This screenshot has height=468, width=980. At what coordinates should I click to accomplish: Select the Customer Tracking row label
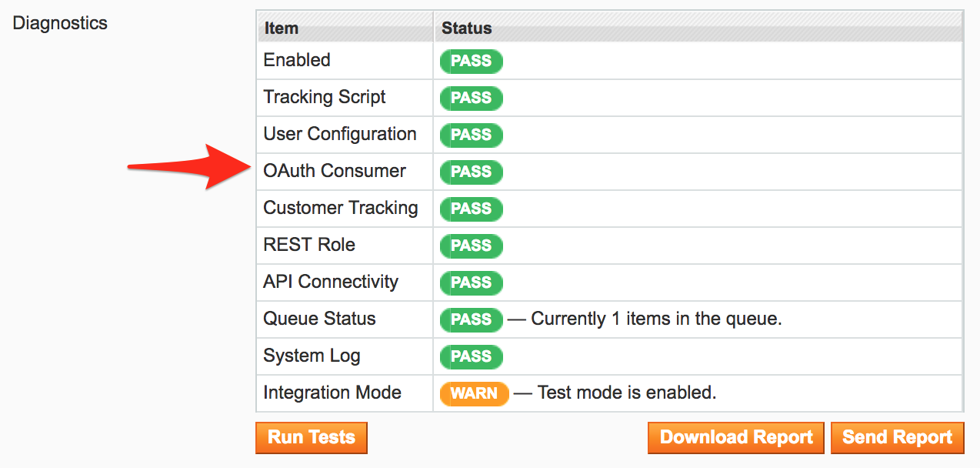click(x=341, y=208)
